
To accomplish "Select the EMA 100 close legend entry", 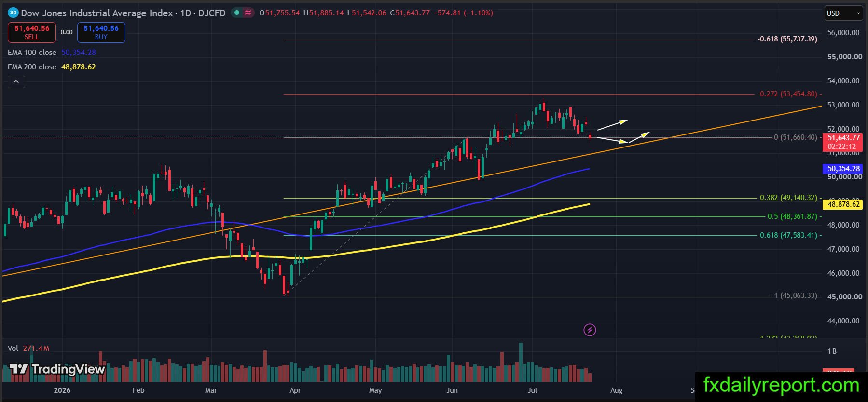I will 32,52.
